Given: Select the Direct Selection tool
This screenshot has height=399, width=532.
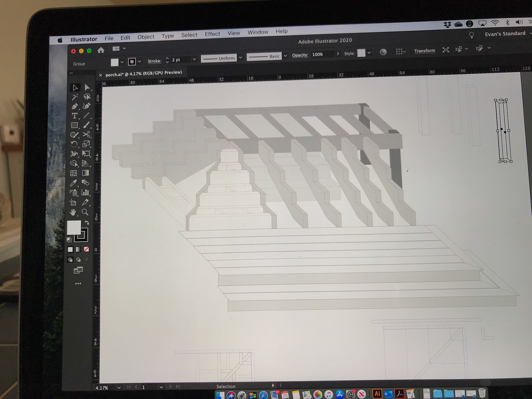Looking at the screenshot, I should click(87, 88).
